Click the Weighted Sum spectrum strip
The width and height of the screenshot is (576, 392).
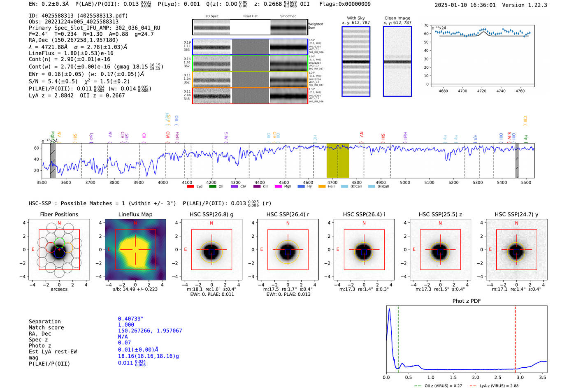tap(250, 27)
